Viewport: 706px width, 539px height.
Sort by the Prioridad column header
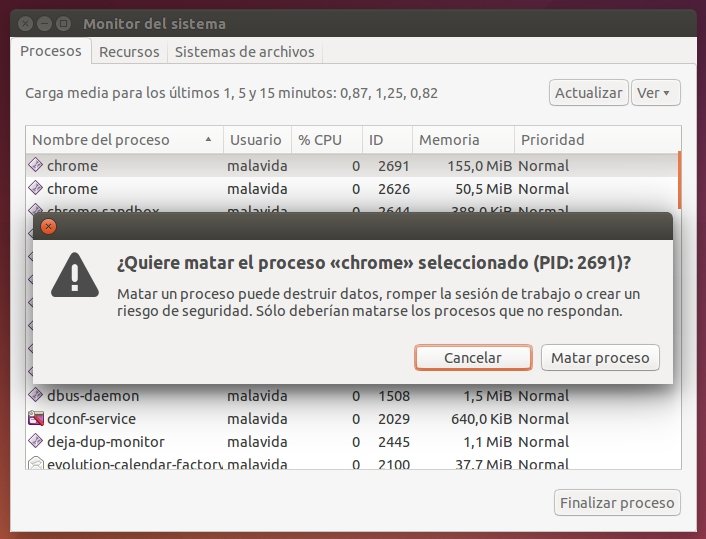pos(597,140)
